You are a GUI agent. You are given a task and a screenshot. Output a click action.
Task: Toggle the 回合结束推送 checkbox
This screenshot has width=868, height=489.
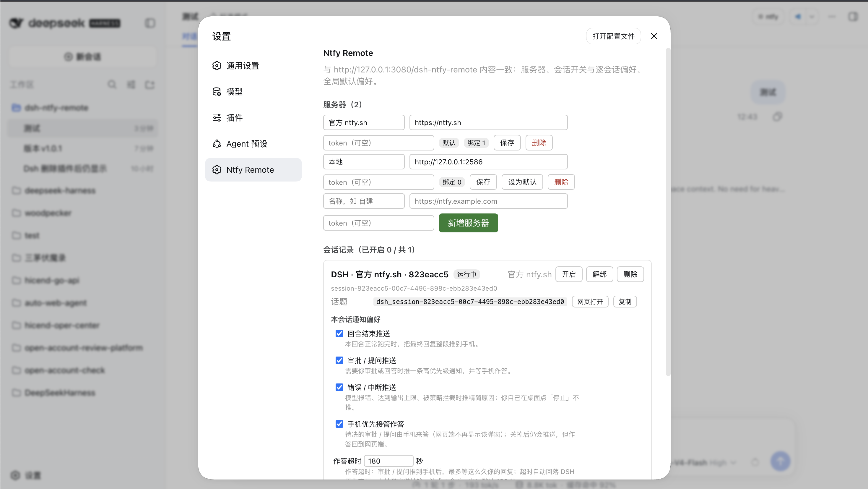(339, 333)
